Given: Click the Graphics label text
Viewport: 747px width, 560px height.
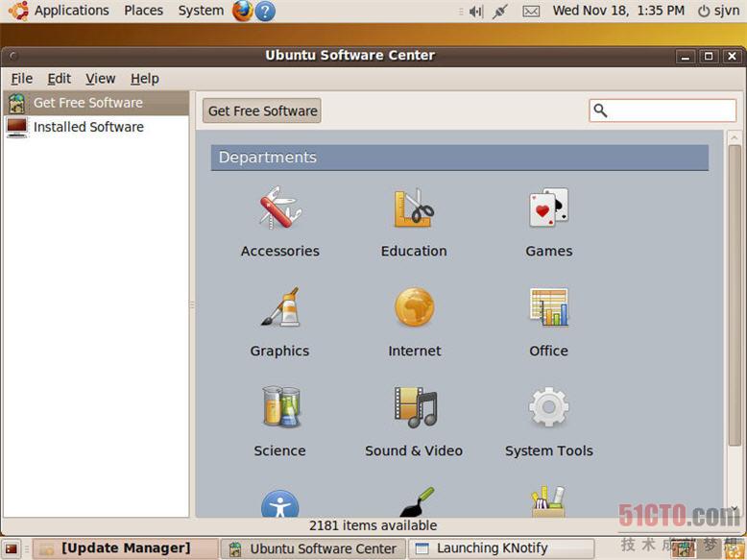Looking at the screenshot, I should tap(279, 352).
